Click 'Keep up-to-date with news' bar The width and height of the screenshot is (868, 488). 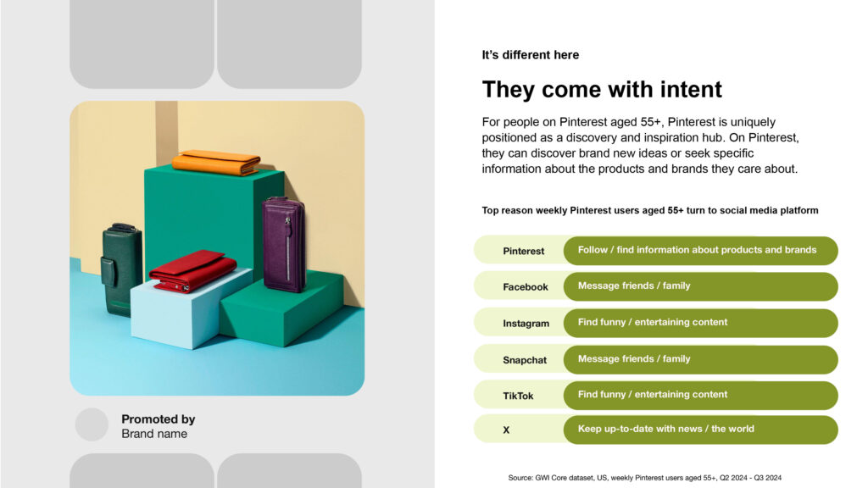pos(700,430)
